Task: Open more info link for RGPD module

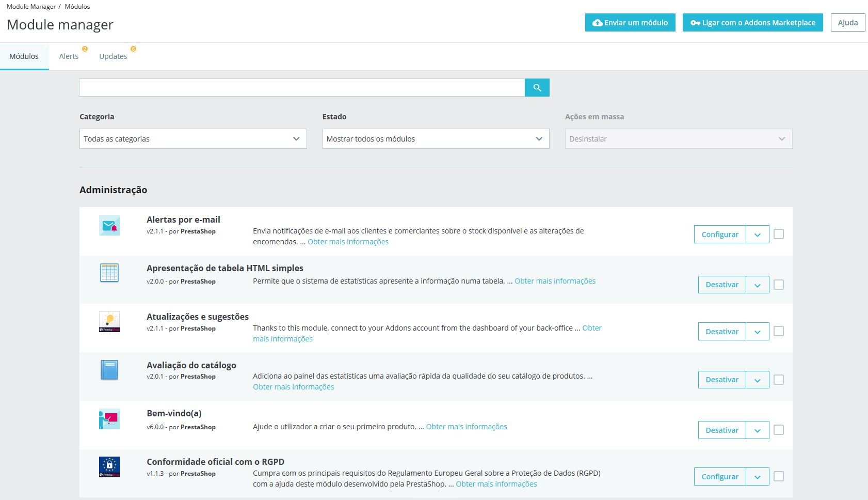Action: point(496,484)
